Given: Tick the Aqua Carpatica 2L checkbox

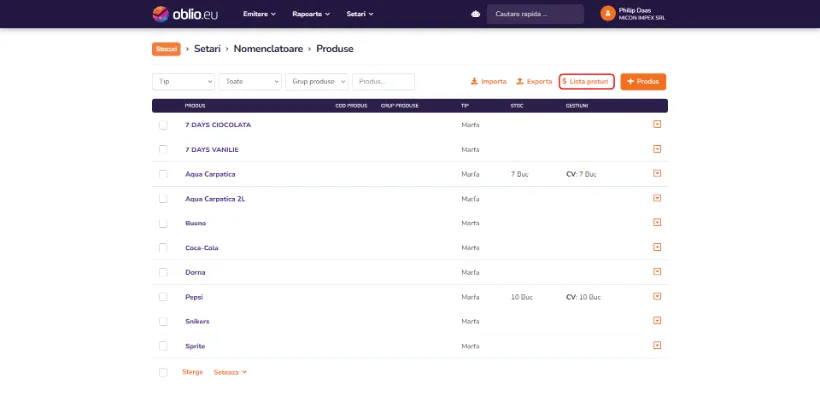Looking at the screenshot, I should tap(163, 199).
